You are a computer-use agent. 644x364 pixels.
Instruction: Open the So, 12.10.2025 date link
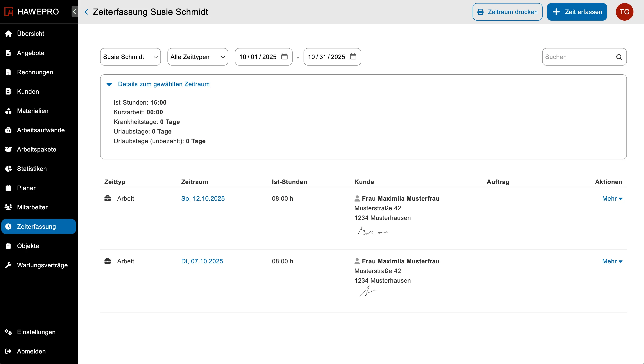tap(203, 198)
